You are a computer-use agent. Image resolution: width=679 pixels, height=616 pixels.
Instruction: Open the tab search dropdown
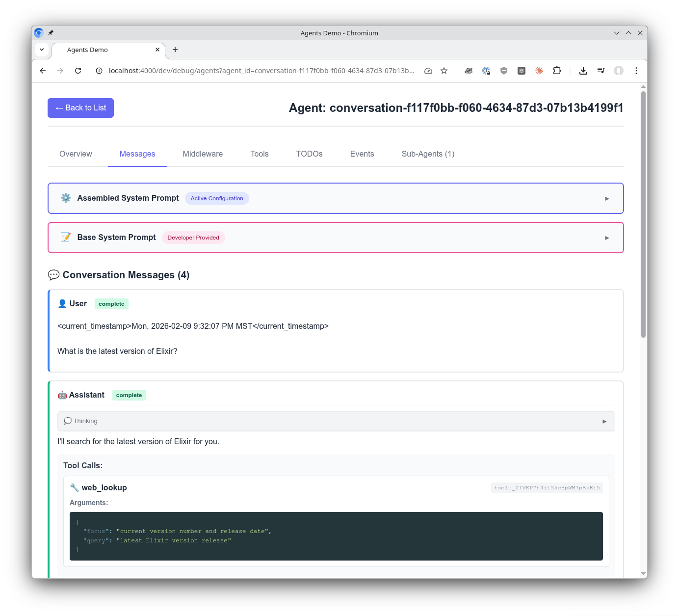click(42, 50)
